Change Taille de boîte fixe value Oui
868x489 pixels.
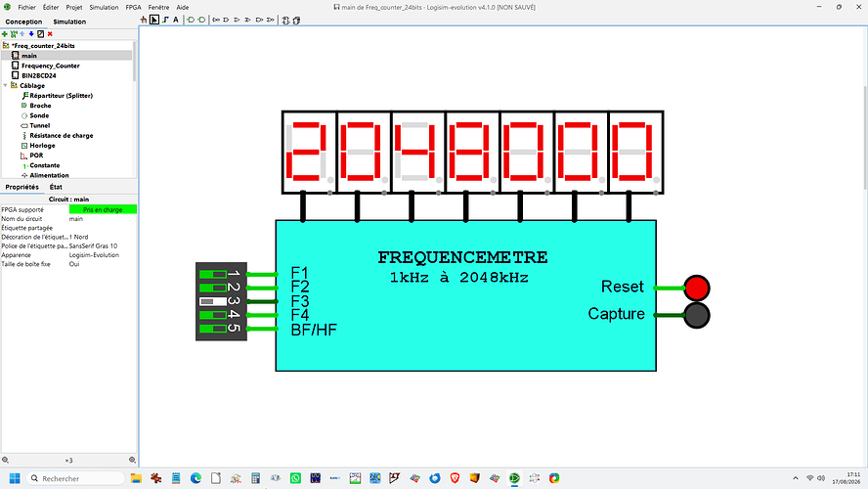[x=103, y=264]
